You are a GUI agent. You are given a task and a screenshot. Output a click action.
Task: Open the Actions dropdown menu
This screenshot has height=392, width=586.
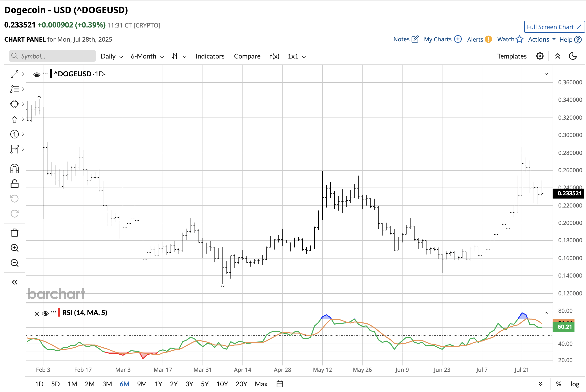(542, 39)
